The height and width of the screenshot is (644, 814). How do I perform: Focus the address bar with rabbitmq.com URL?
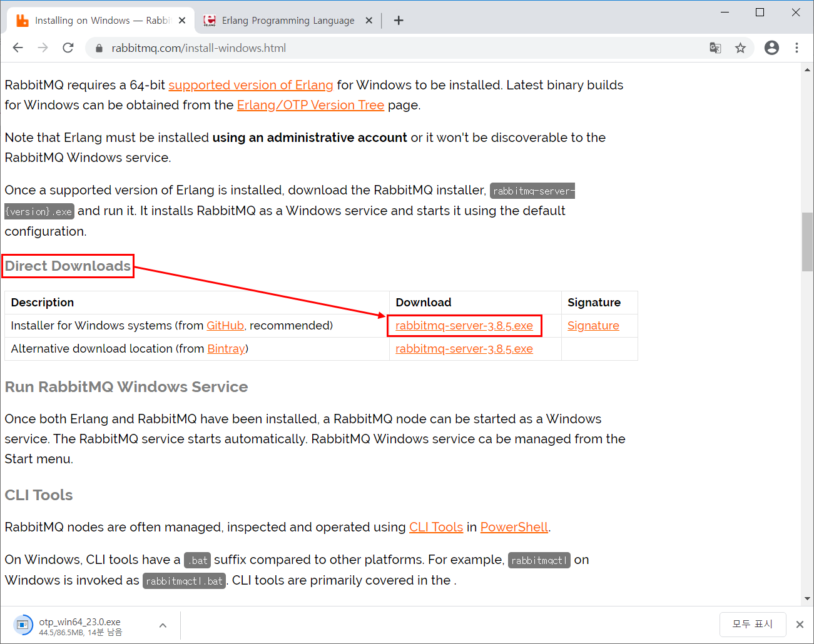[400, 48]
